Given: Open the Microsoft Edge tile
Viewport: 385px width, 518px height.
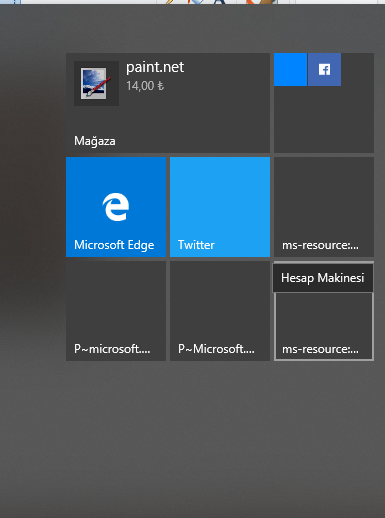Looking at the screenshot, I should [116, 207].
